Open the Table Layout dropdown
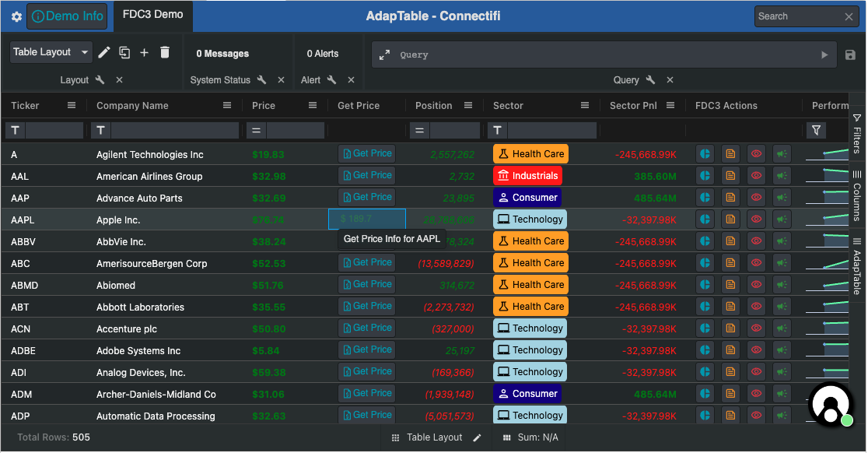Screen dimensions: 868x453 tap(51, 52)
